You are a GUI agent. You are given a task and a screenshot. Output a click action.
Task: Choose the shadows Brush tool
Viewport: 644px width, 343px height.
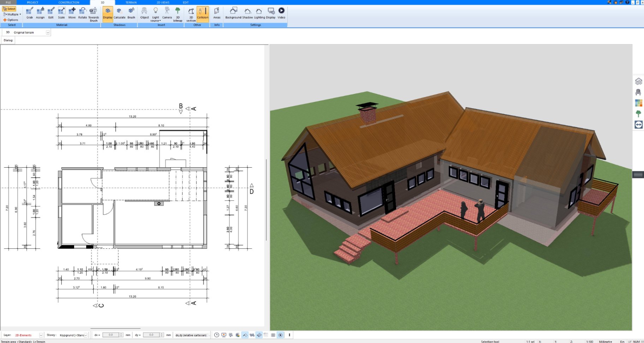(131, 13)
